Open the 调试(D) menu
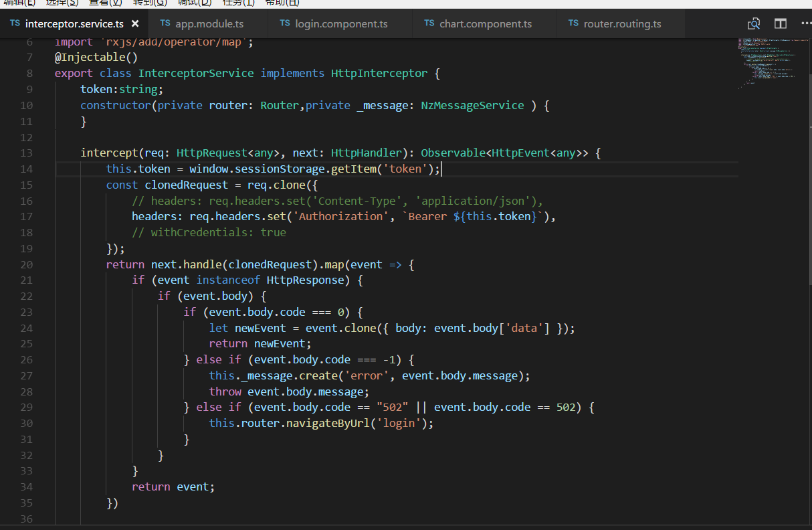The height and width of the screenshot is (530, 812). 195,3
